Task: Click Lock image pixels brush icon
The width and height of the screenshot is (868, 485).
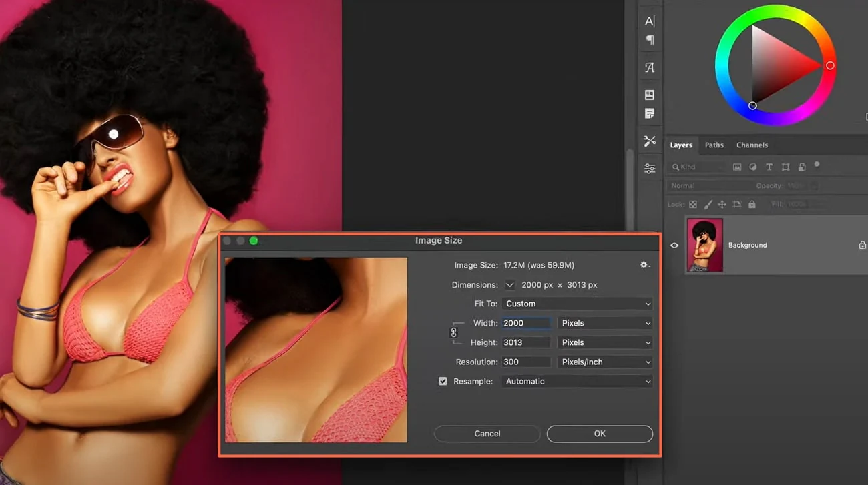Action: tap(708, 205)
